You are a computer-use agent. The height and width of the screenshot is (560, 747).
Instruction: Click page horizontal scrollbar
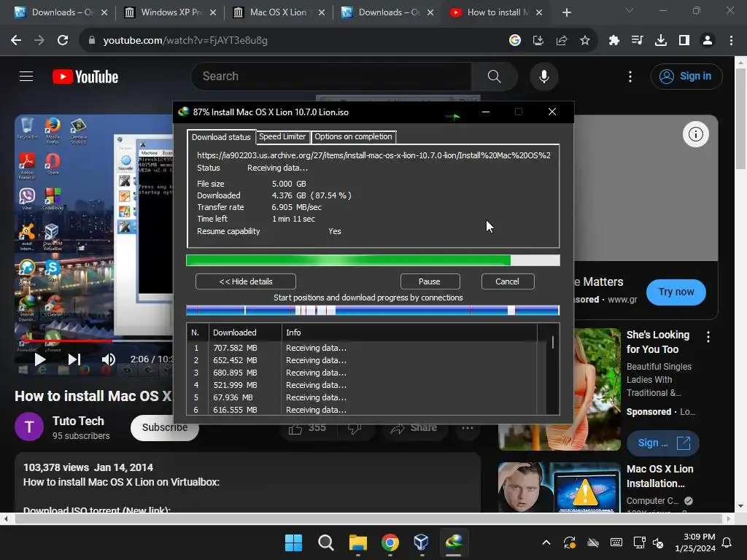370,518
